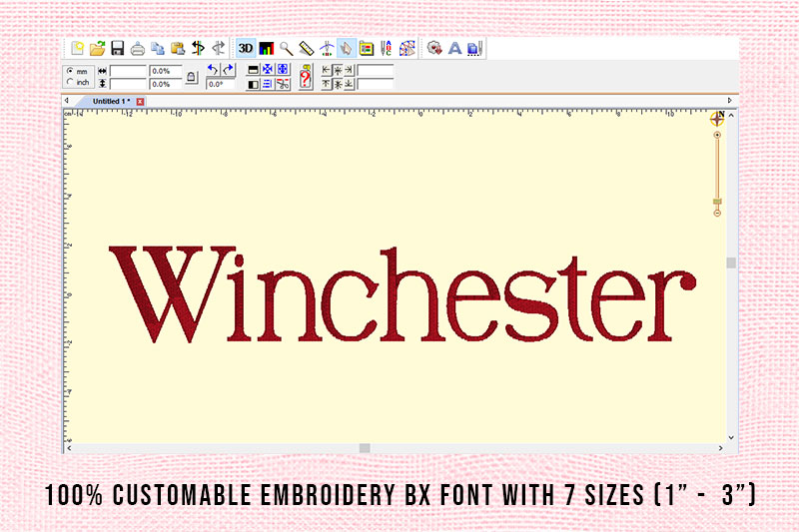Click lower field beside alignment icons
This screenshot has width=799, height=532.
(x=376, y=84)
